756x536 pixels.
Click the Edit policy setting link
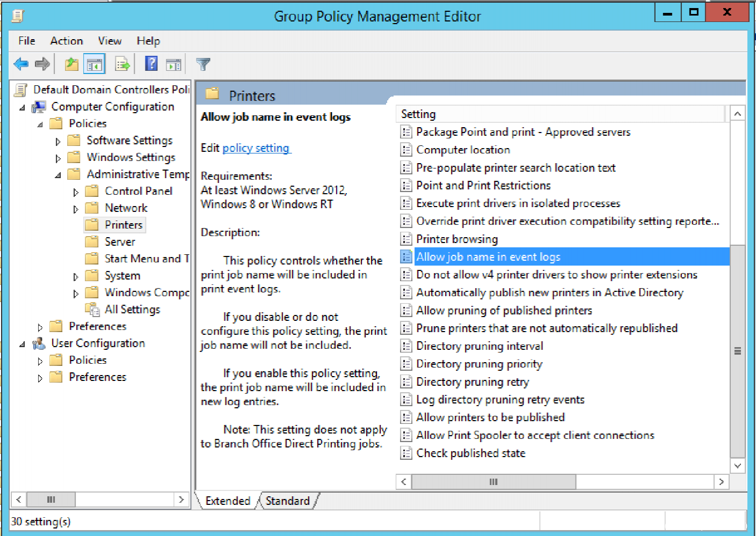coord(256,148)
